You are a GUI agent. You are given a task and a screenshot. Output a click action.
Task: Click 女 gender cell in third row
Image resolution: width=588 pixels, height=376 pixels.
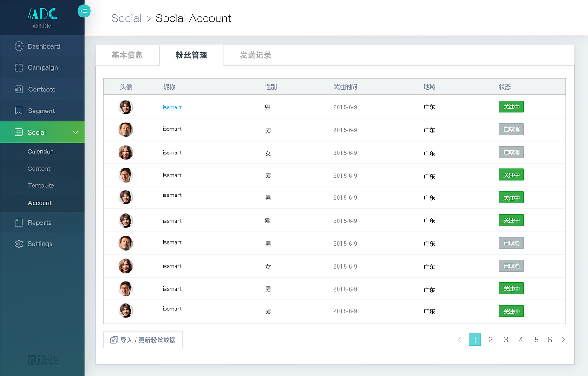(268, 153)
